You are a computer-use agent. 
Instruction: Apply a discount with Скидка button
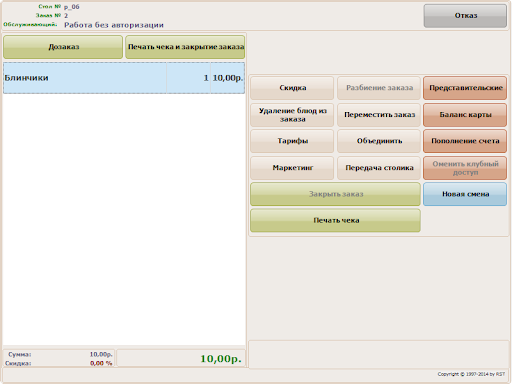click(x=292, y=88)
